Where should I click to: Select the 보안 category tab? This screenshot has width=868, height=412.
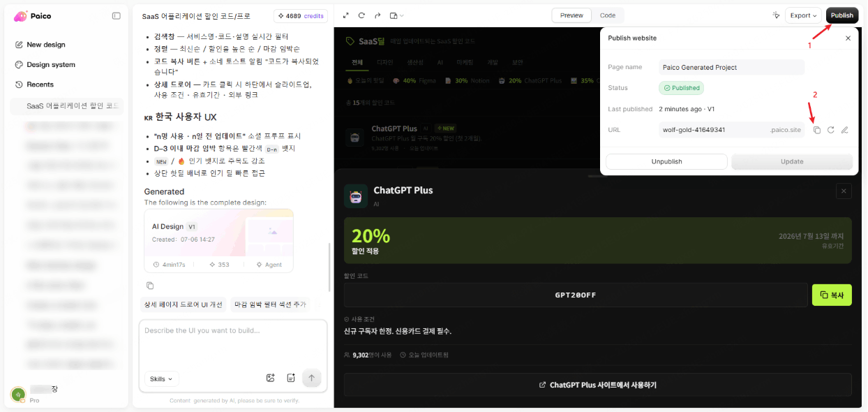[517, 62]
